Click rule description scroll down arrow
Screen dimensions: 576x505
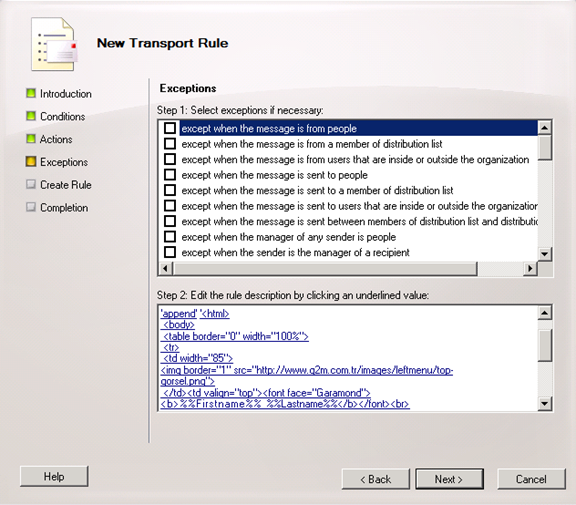(x=545, y=404)
